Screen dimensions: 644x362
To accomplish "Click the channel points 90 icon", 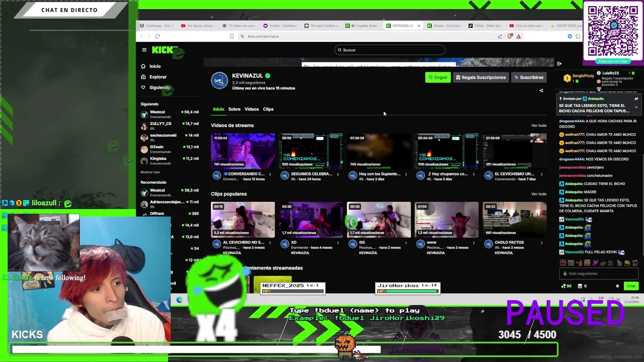I will click(566, 286).
